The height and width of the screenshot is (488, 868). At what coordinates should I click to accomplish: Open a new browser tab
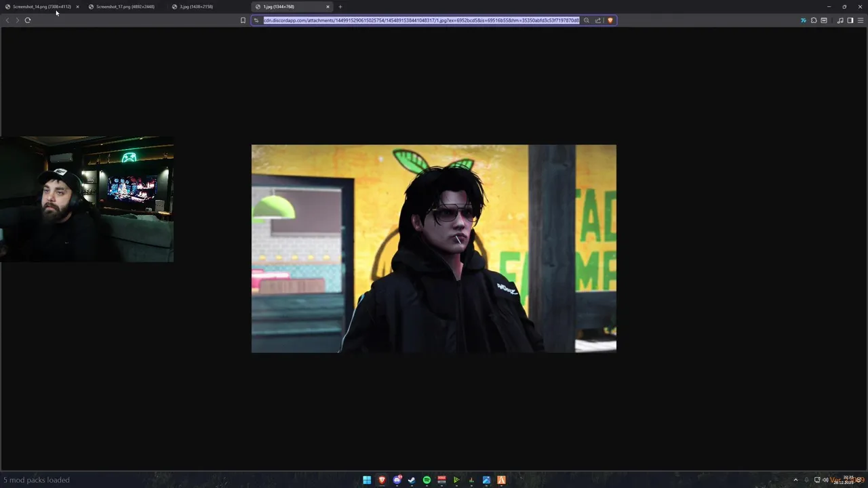click(340, 7)
